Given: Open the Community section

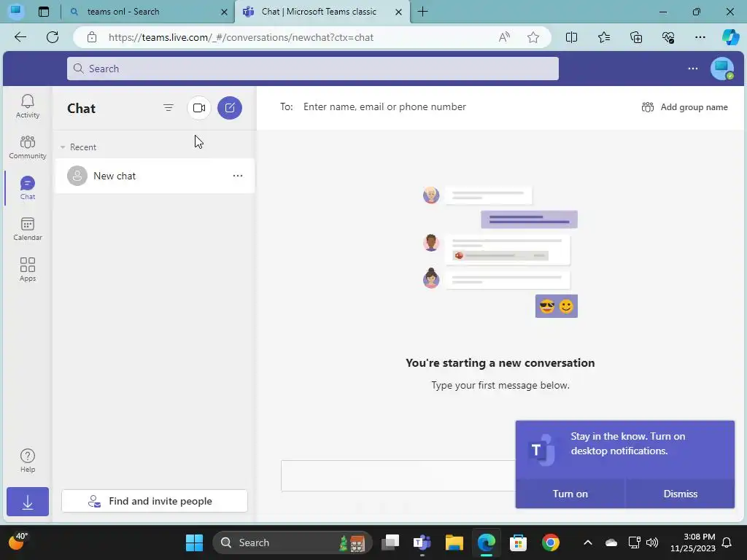Looking at the screenshot, I should pos(28,147).
